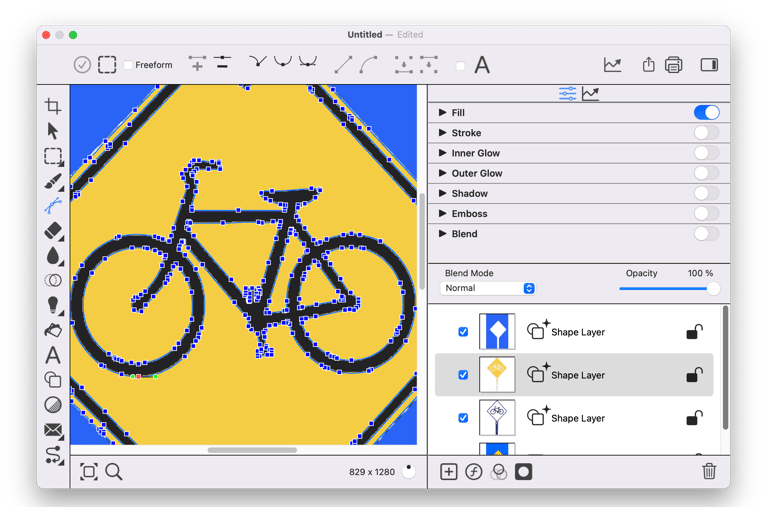Screen dimensions: 768x507
Task: Open the Blend Mode Normal dropdown
Action: [488, 288]
